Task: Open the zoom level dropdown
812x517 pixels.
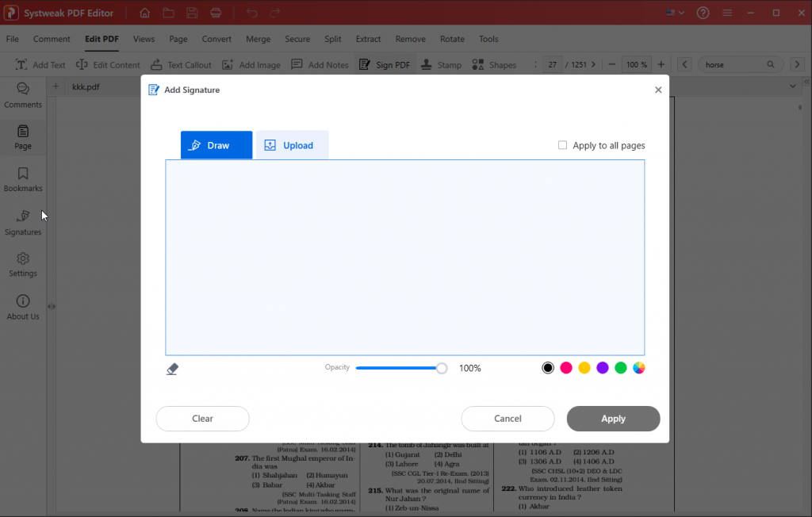Action: click(x=636, y=64)
